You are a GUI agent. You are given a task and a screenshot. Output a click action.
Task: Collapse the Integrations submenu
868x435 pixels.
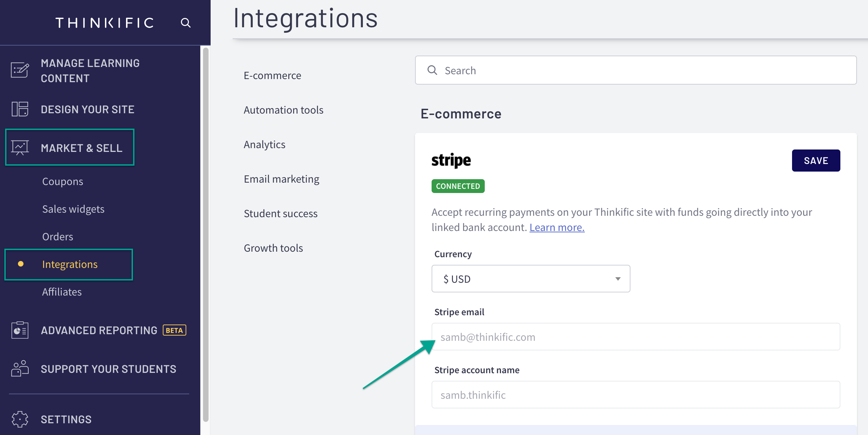coord(69,264)
